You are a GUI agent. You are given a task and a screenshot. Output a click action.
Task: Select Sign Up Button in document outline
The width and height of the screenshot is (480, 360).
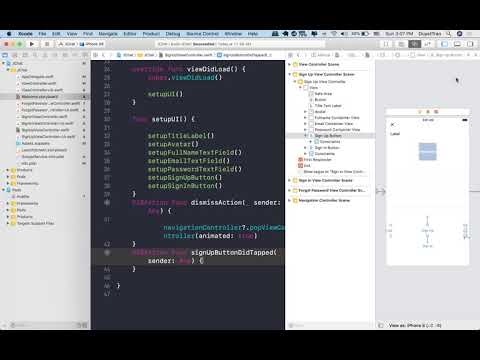coord(328,136)
